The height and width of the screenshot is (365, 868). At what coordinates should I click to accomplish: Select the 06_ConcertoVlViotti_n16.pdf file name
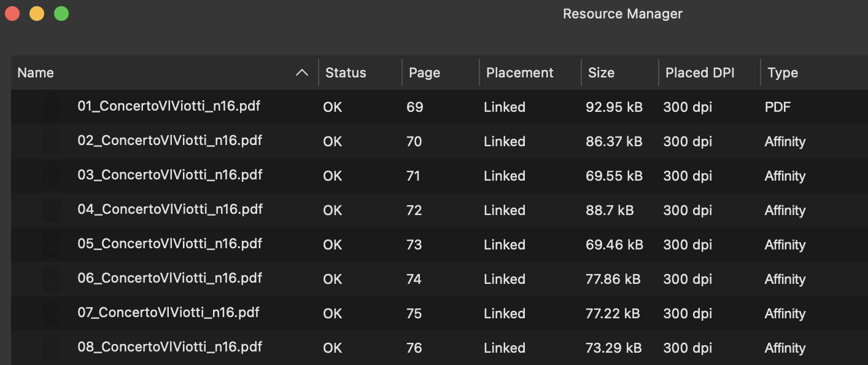pos(170,278)
